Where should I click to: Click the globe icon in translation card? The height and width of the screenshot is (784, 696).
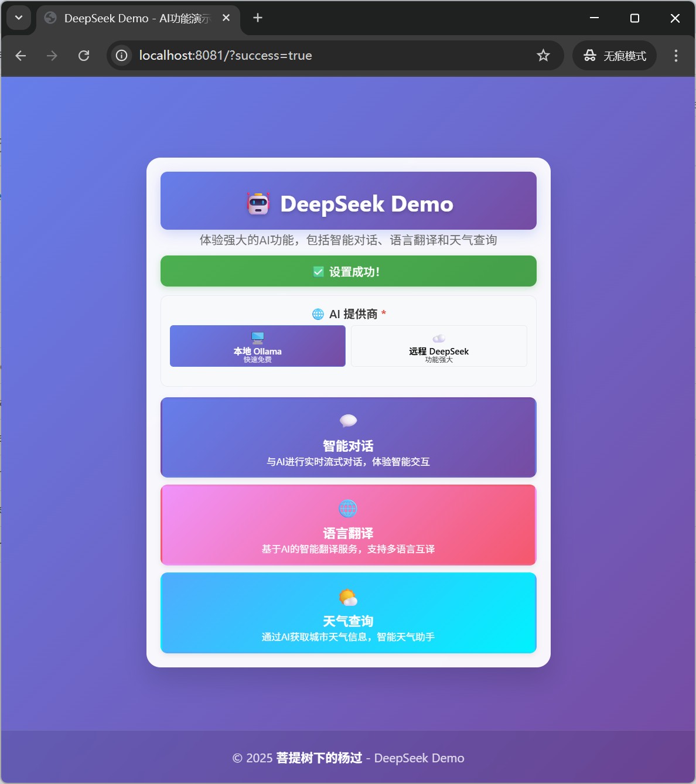[x=348, y=508]
